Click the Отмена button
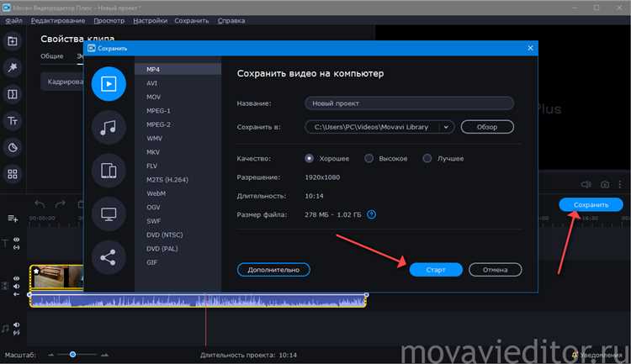This screenshot has width=631, height=364. (496, 270)
